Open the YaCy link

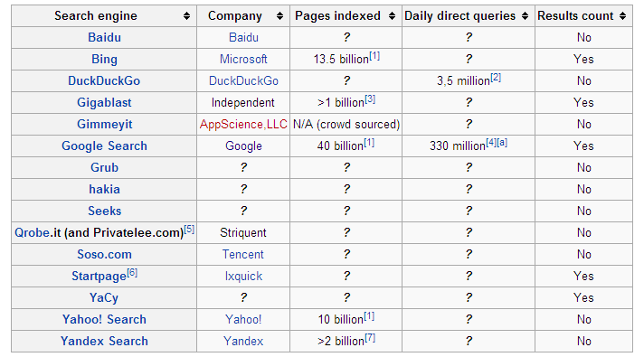104,298
